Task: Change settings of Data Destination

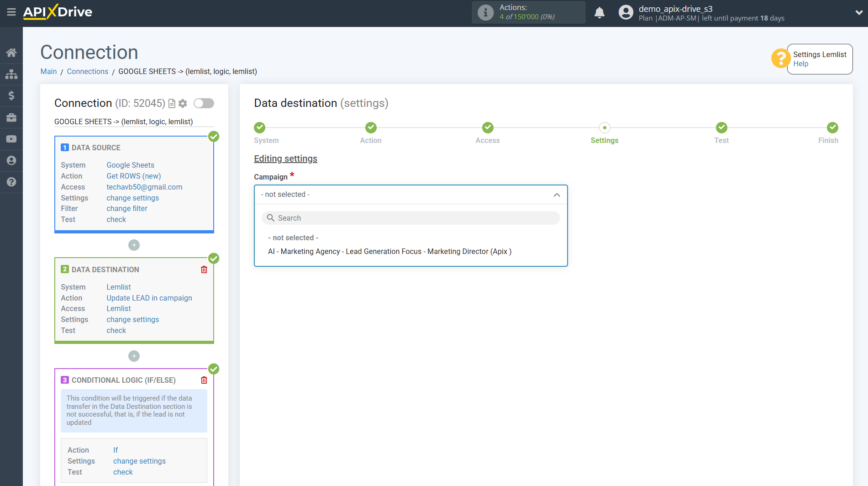Action: pyautogui.click(x=132, y=319)
